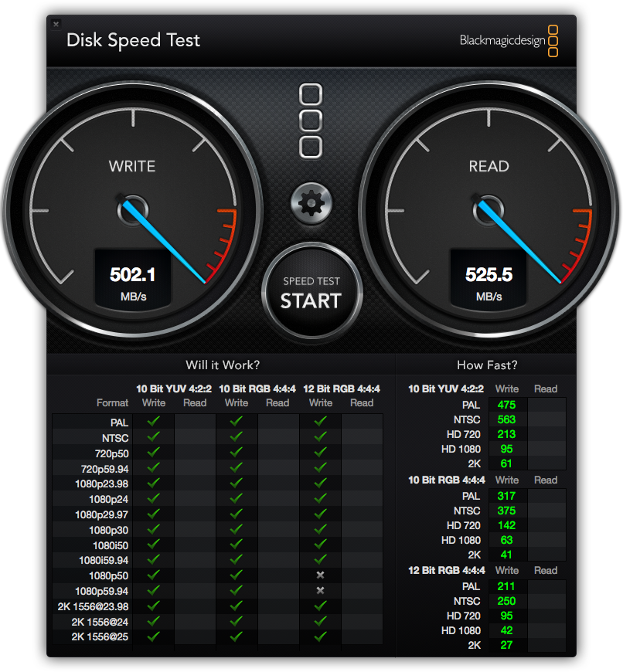Viewport: 623px width, 672px height.
Task: Click the 10 Bit RGB write checkmark for 1080p59.94
Action: [x=236, y=591]
